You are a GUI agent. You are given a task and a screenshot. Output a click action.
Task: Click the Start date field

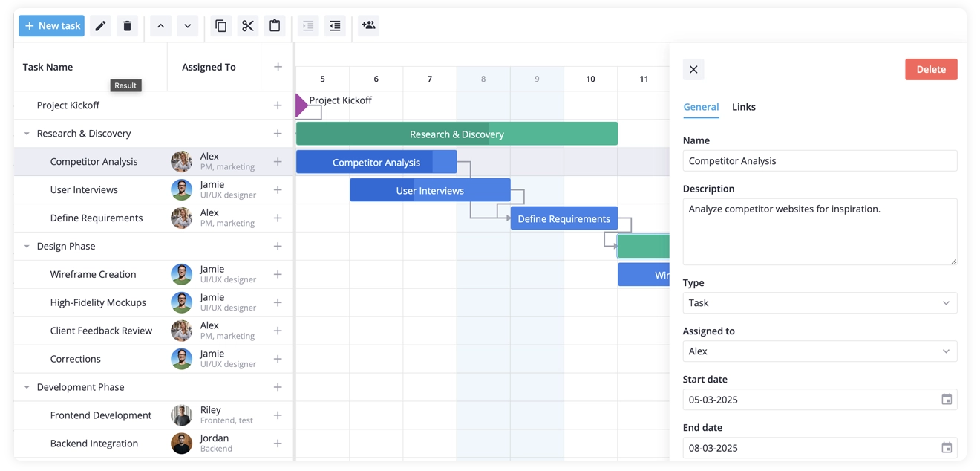(820, 400)
